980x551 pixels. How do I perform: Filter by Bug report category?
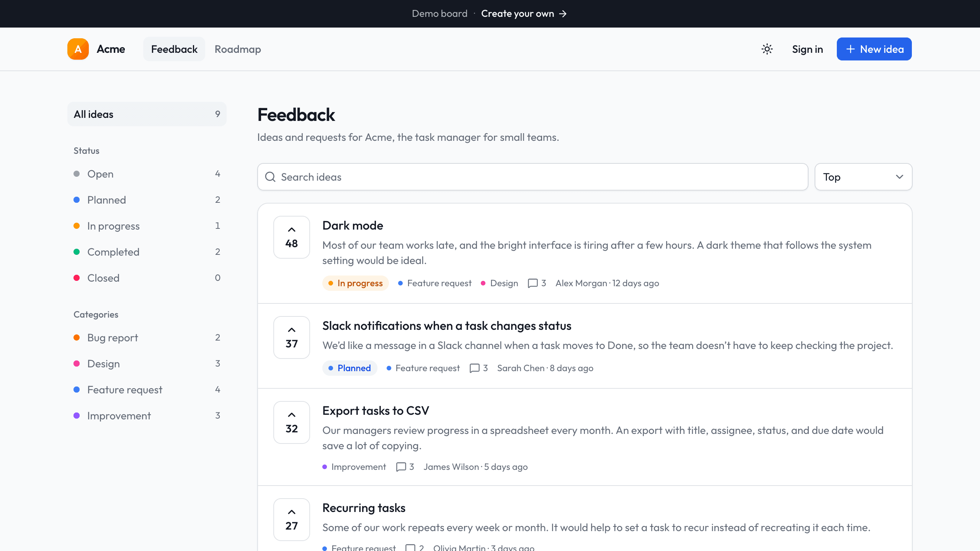click(x=147, y=337)
